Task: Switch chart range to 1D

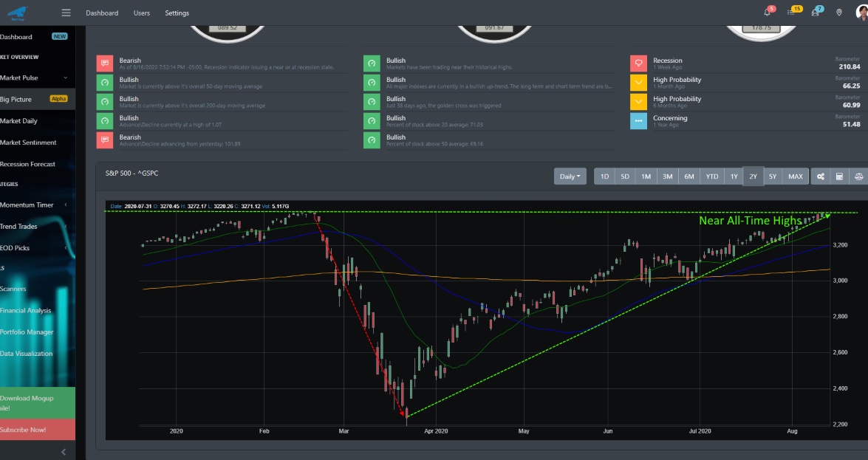Action: (x=604, y=176)
